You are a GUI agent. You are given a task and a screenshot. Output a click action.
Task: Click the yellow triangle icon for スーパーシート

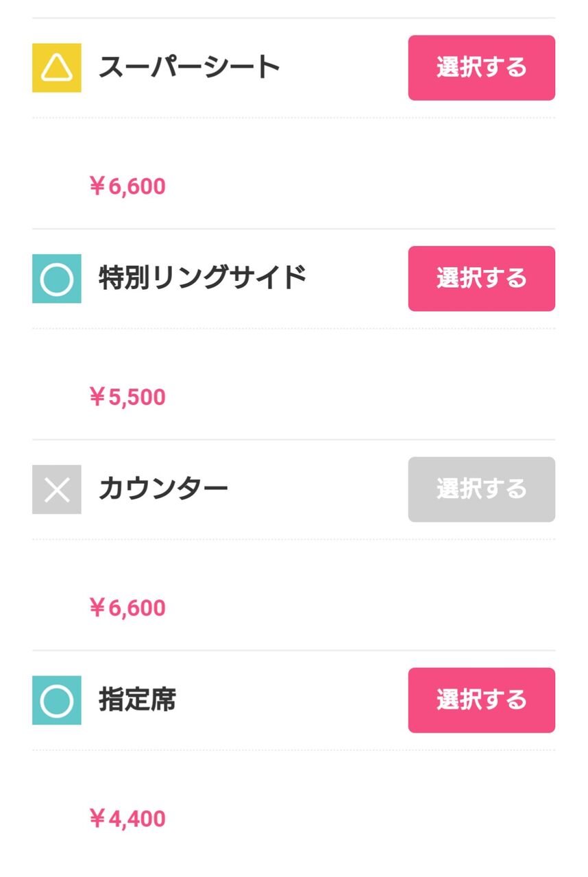pos(57,68)
